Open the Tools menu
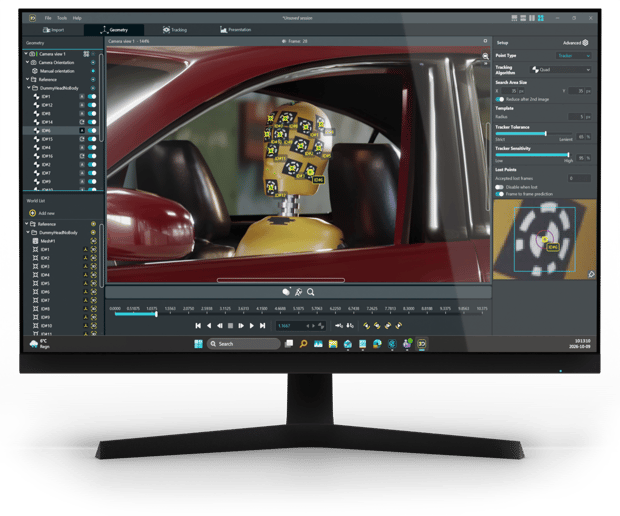The height and width of the screenshot is (516, 620). pyautogui.click(x=62, y=18)
